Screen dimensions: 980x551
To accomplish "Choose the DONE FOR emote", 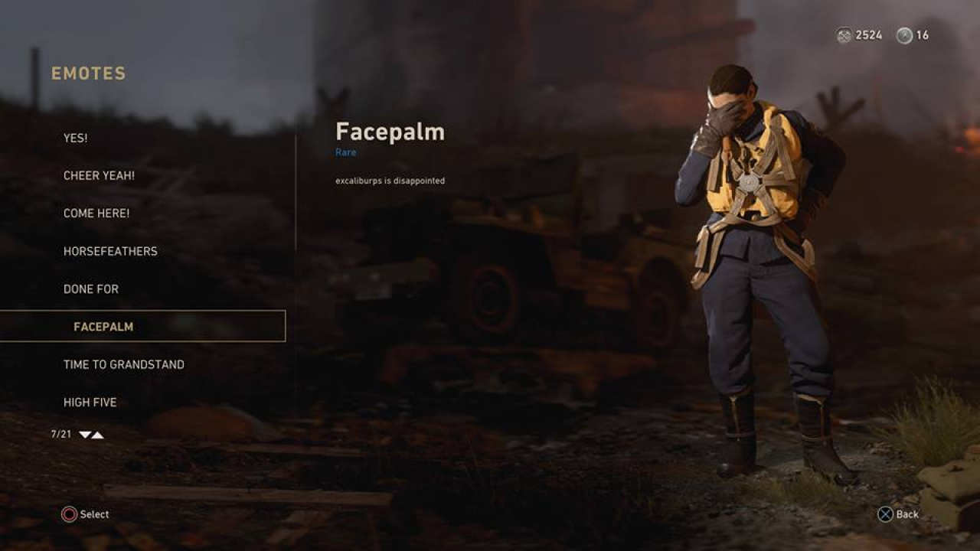I will click(x=91, y=289).
